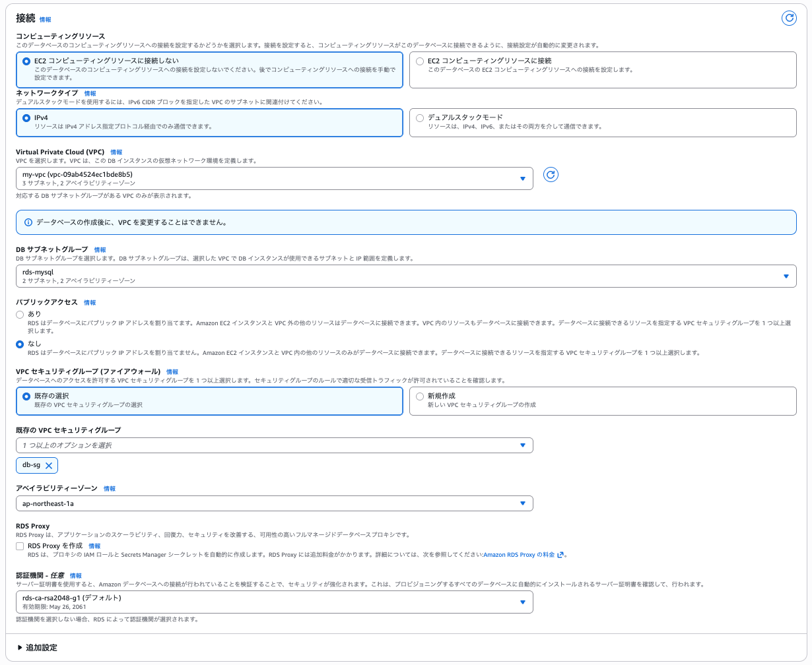Open the 情報 help next to 認証機関 - 任意
The image size is (812, 665).
75,575
